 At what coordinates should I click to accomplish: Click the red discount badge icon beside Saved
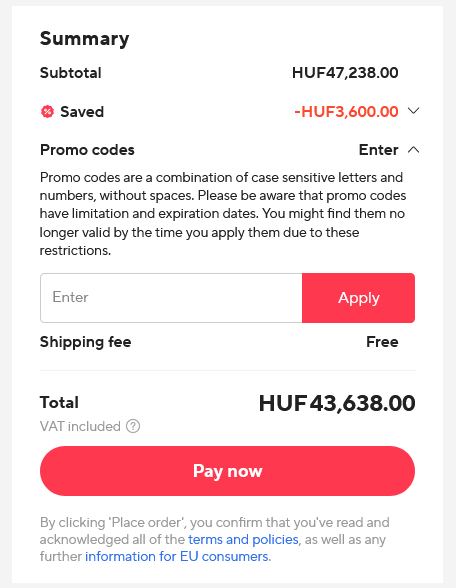[x=47, y=111]
